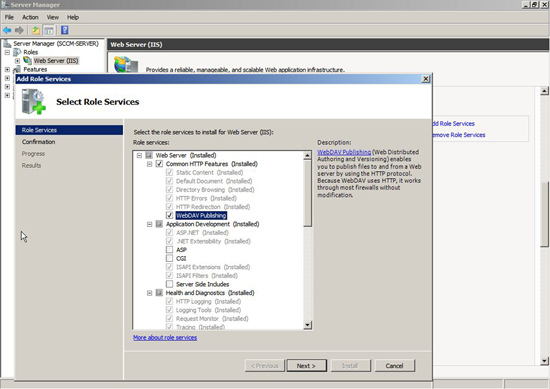550x389 pixels.
Task: Click the < Previous button
Action: [264, 365]
